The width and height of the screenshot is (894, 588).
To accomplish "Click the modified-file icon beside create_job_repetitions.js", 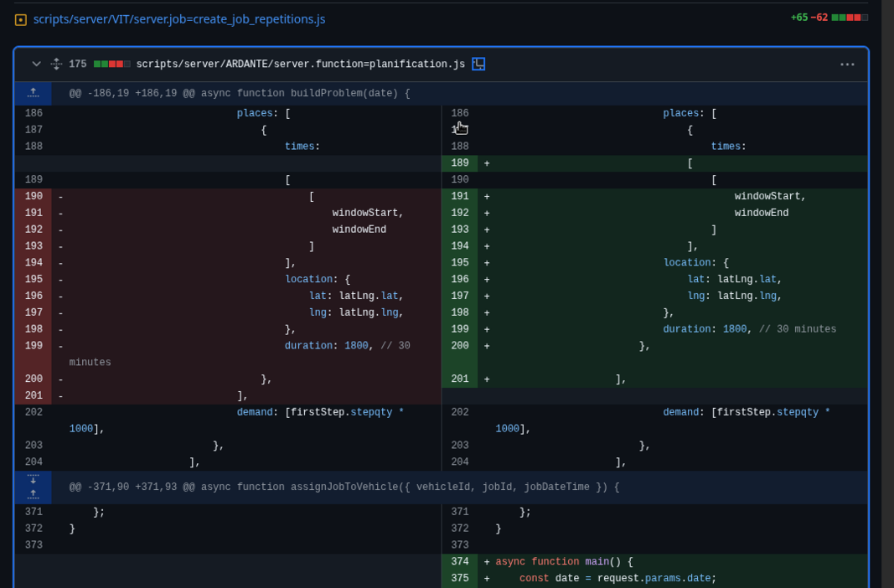I will coord(21,19).
